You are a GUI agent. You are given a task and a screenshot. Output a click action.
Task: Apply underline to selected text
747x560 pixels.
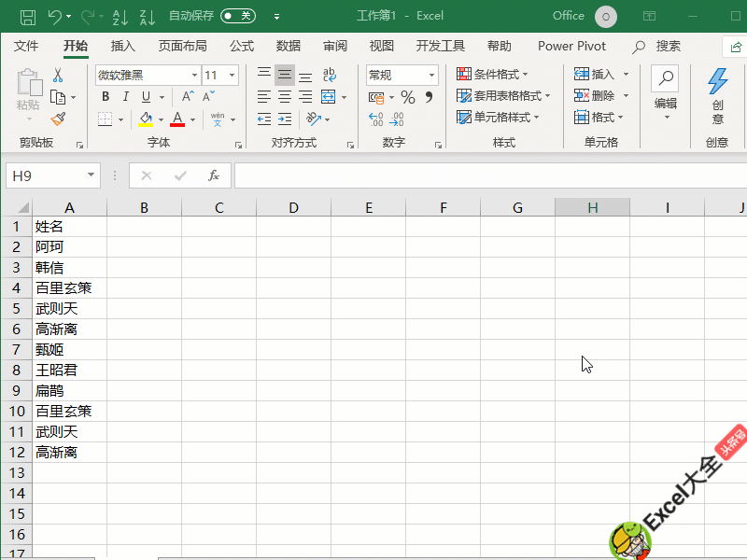[x=145, y=96]
